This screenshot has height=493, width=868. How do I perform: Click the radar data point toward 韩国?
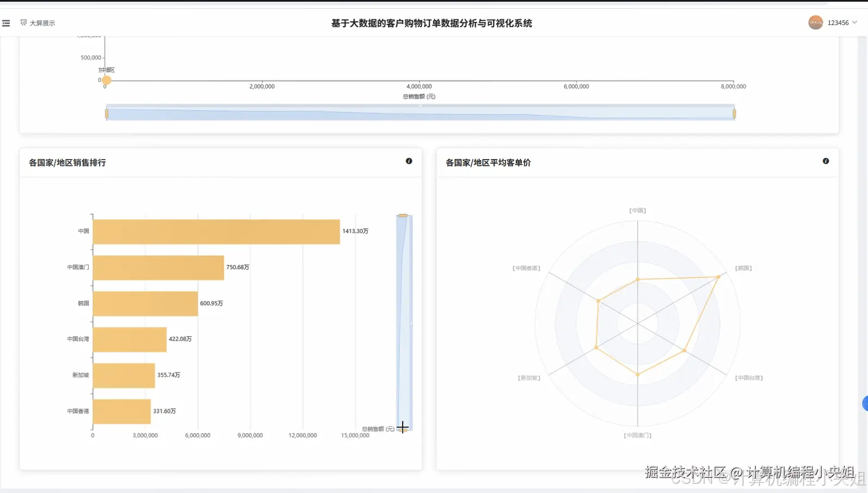(x=718, y=277)
